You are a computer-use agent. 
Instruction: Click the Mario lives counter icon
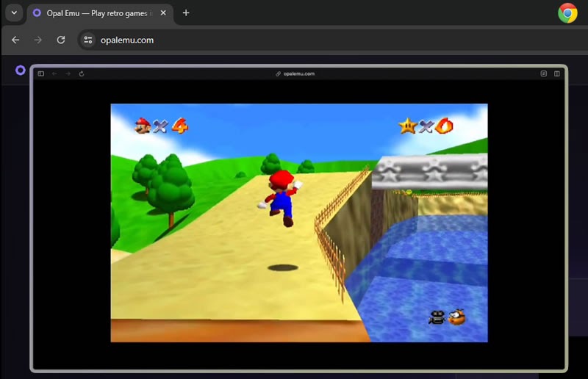(x=143, y=126)
